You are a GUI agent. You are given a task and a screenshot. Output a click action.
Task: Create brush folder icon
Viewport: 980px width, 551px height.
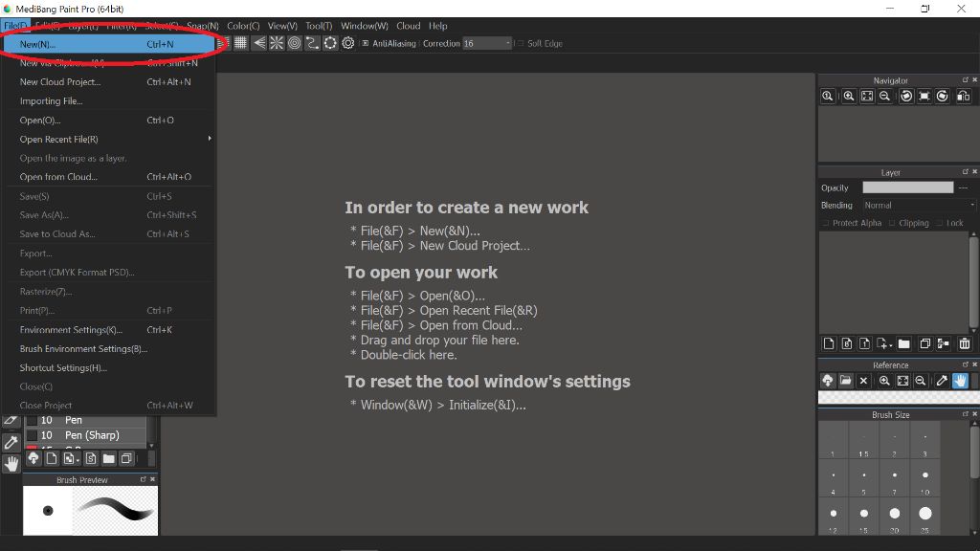(109, 458)
